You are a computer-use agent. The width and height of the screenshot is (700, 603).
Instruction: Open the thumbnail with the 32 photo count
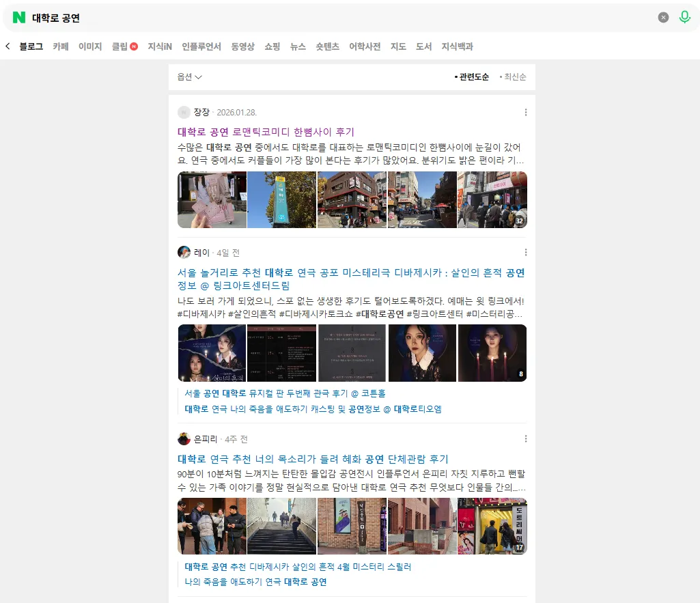(x=492, y=200)
